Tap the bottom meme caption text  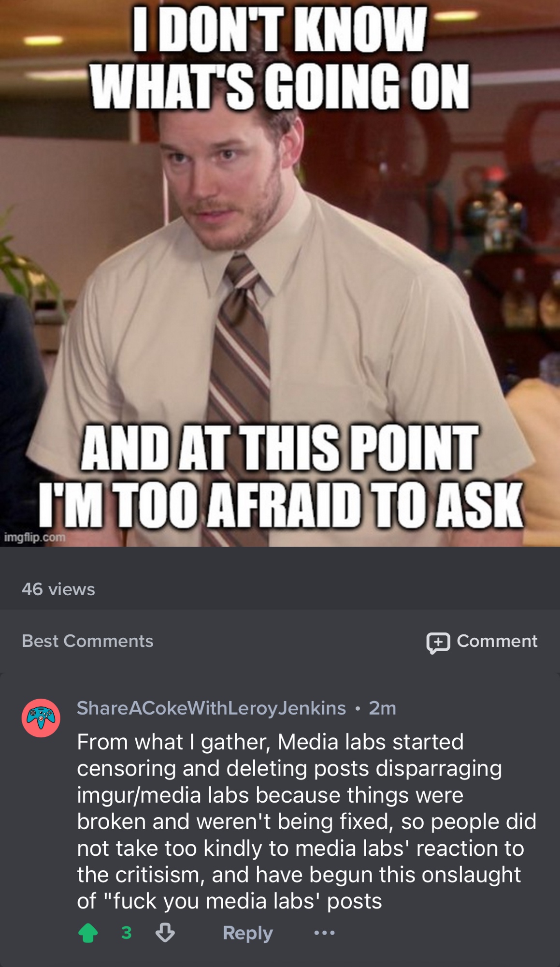(281, 476)
